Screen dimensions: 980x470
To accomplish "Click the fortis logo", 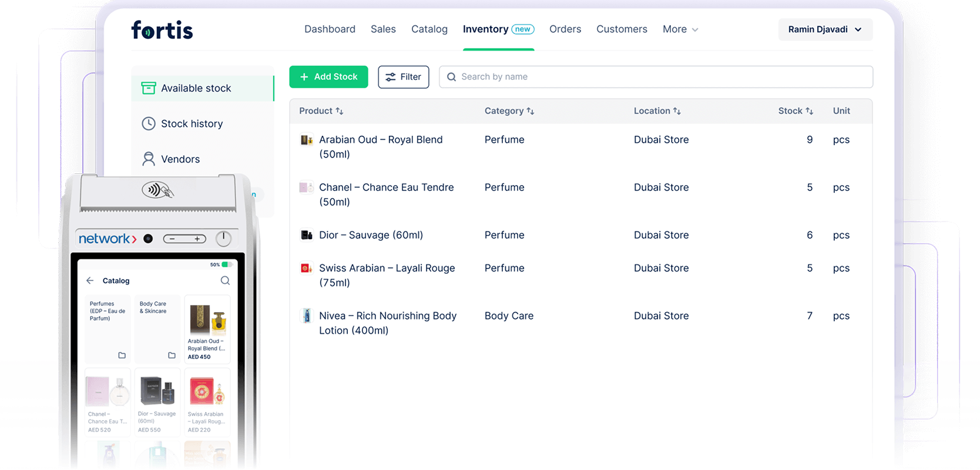I will tap(162, 29).
